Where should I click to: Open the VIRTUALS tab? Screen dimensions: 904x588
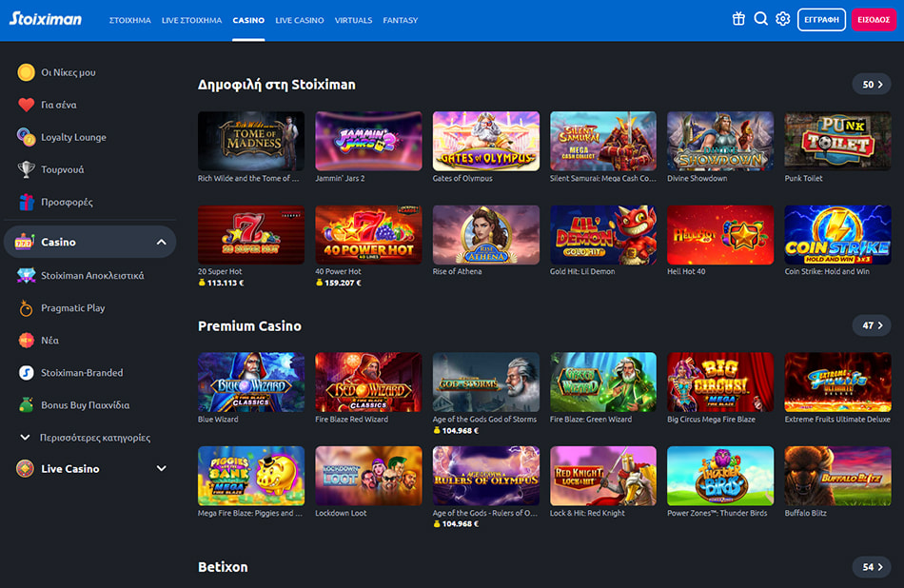(x=353, y=20)
